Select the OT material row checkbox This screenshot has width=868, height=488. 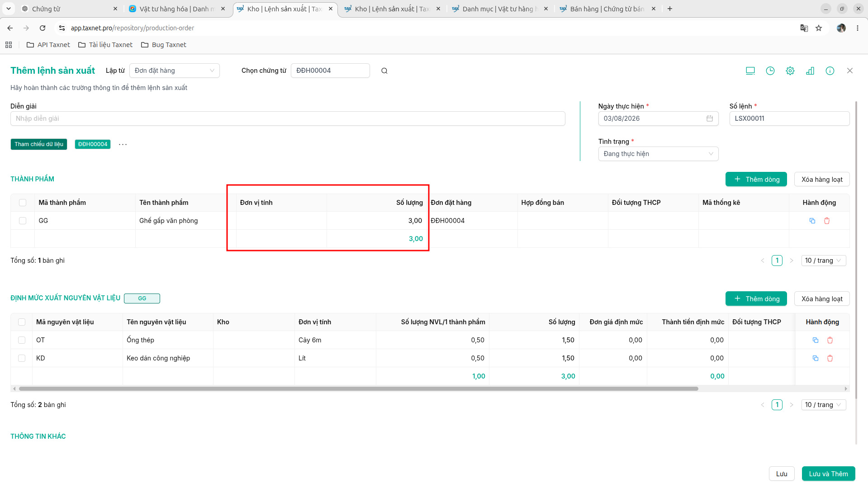(x=22, y=340)
